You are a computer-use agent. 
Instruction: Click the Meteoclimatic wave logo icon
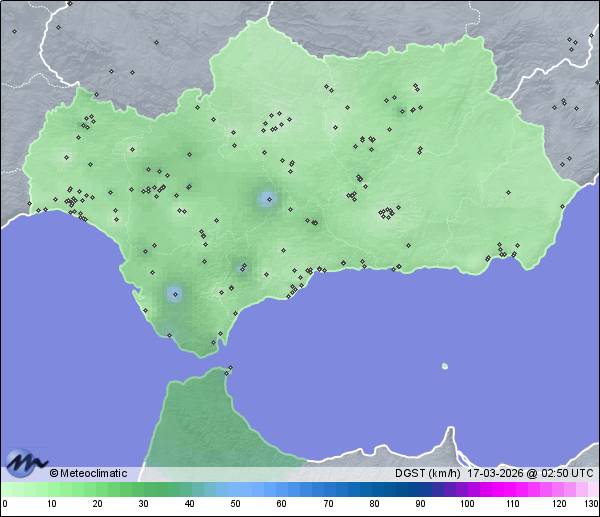point(26,463)
